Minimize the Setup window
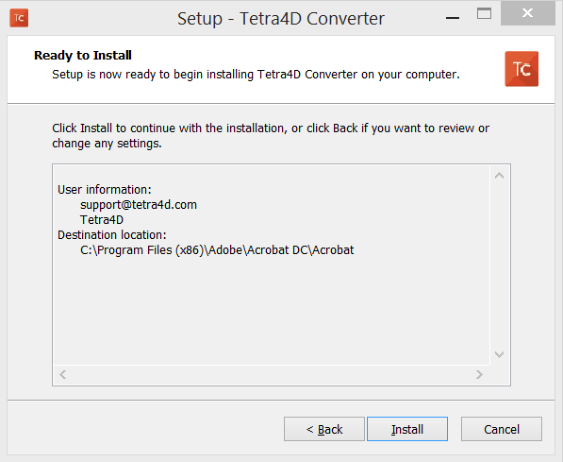 coord(452,17)
